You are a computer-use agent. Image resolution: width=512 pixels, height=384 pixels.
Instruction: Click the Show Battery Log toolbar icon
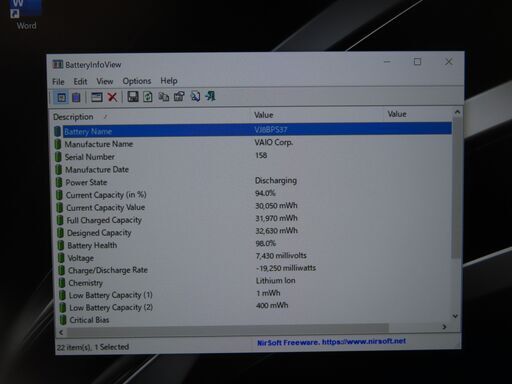pyautogui.click(x=77, y=98)
